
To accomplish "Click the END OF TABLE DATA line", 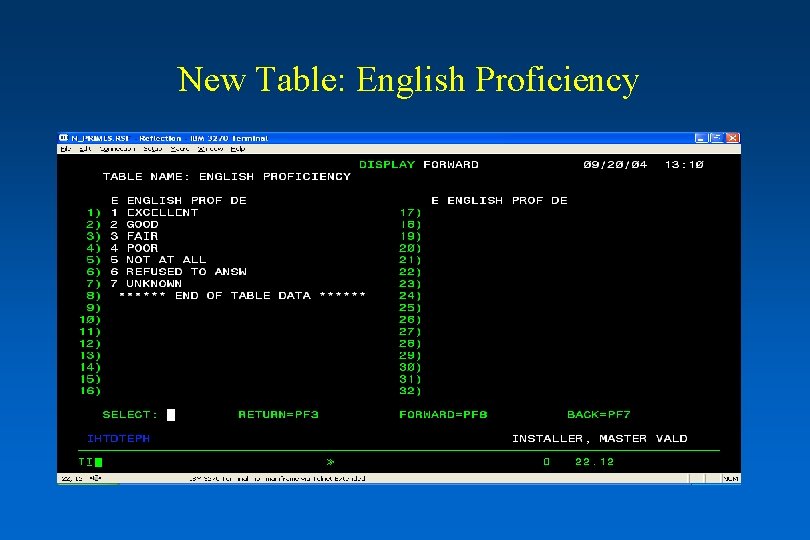I will pyautogui.click(x=242, y=296).
